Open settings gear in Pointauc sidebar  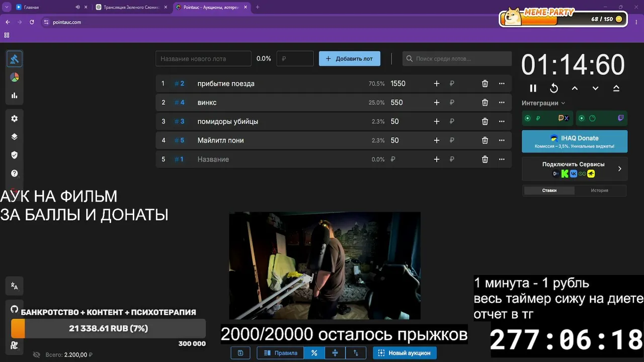pos(15,119)
